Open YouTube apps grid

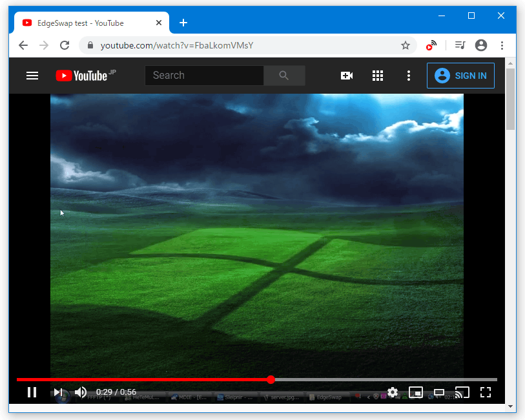(378, 76)
